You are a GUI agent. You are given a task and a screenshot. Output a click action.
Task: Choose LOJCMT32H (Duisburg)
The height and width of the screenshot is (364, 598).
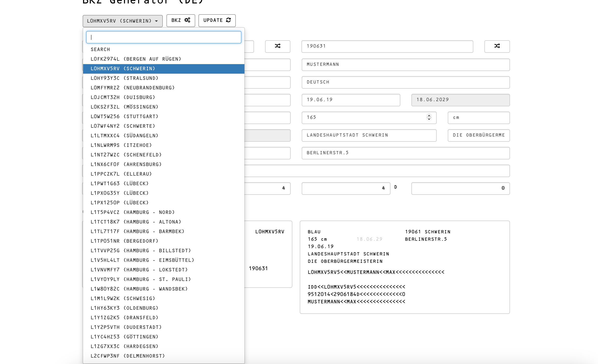click(x=164, y=97)
